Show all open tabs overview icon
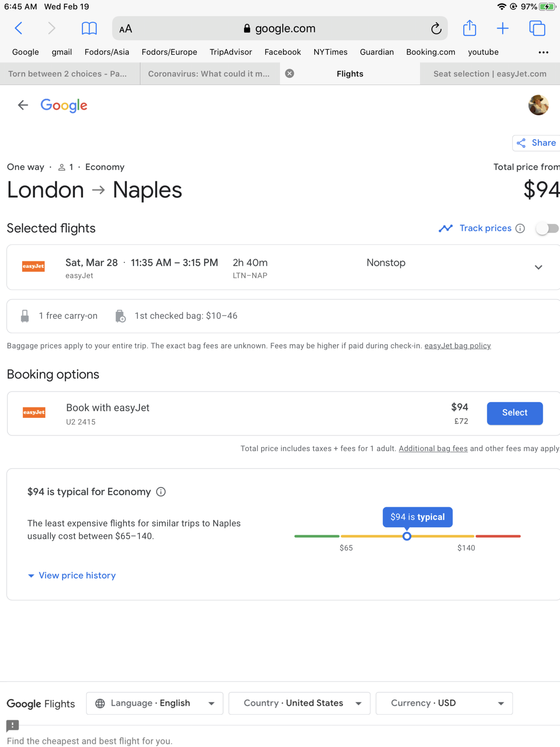560x747 pixels. pos(537,28)
